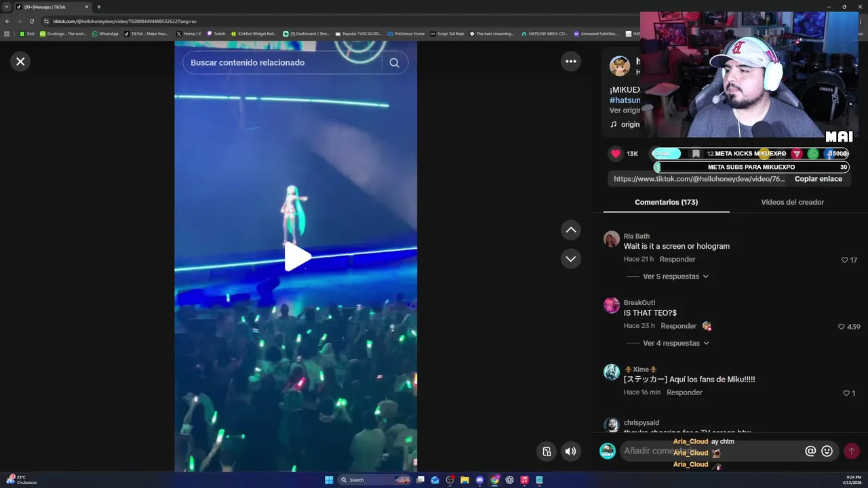Open the three-dot more options menu

tap(571, 62)
